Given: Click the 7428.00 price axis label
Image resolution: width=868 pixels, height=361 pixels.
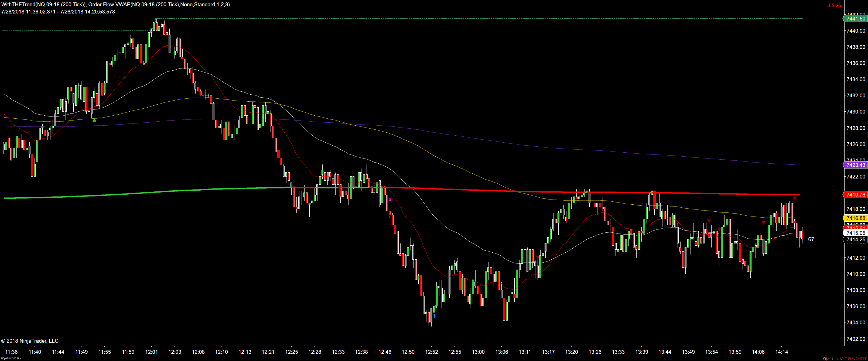Looking at the screenshot, I should pos(856,128).
